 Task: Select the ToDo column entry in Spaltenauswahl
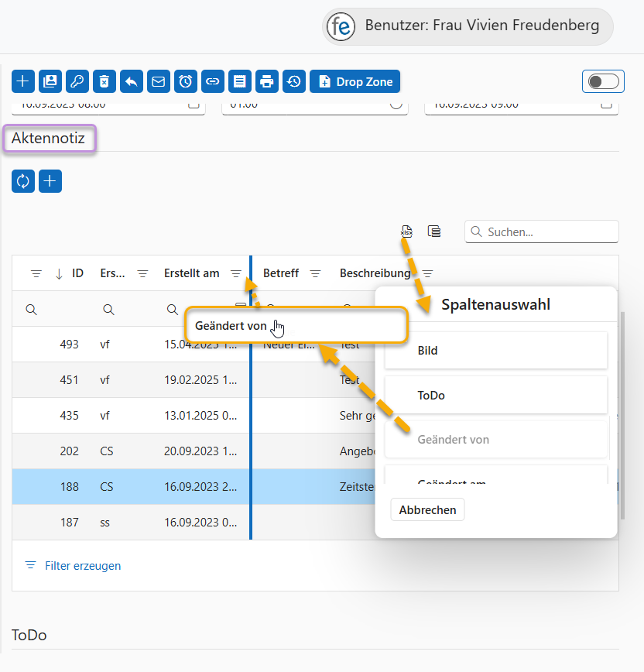point(495,395)
